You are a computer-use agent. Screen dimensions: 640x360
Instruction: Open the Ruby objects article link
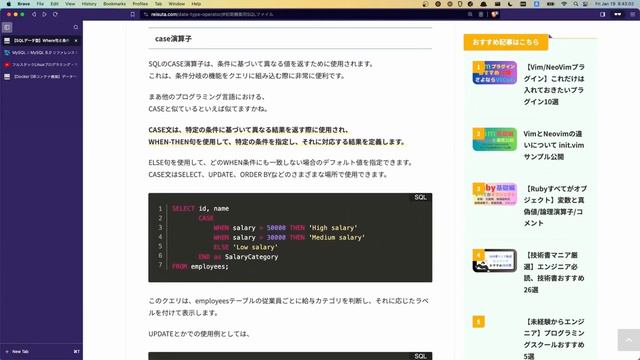(555, 206)
